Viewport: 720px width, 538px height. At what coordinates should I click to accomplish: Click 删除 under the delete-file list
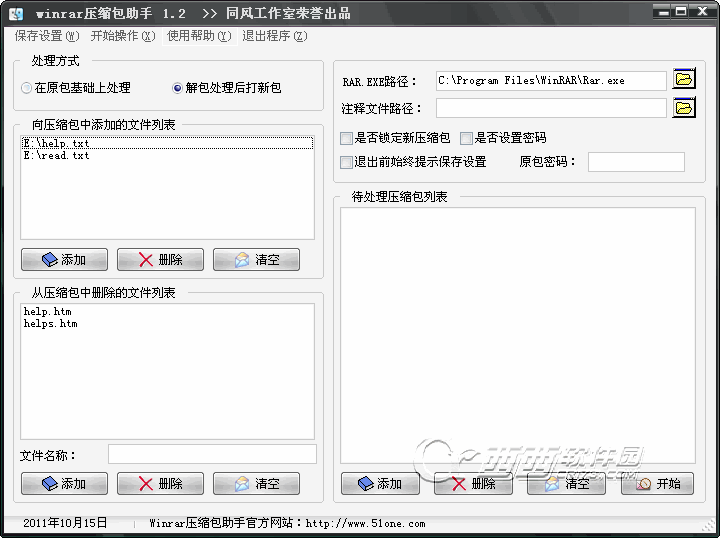pos(160,483)
